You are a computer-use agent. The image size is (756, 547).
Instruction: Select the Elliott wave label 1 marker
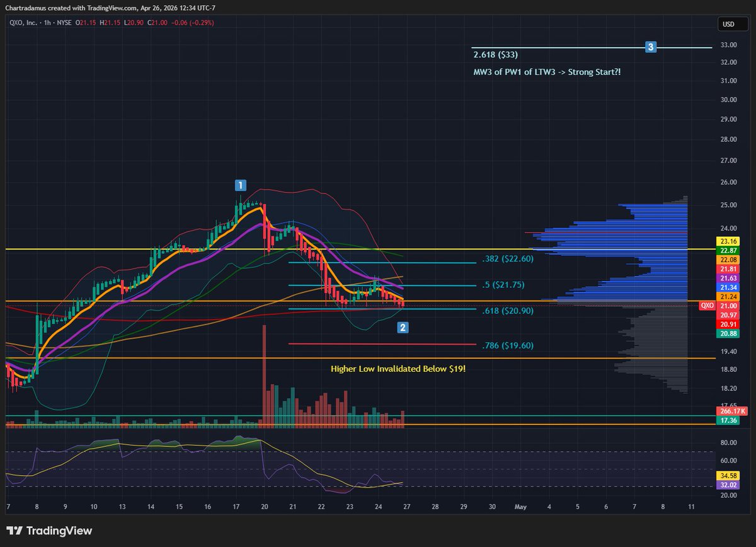pos(240,185)
